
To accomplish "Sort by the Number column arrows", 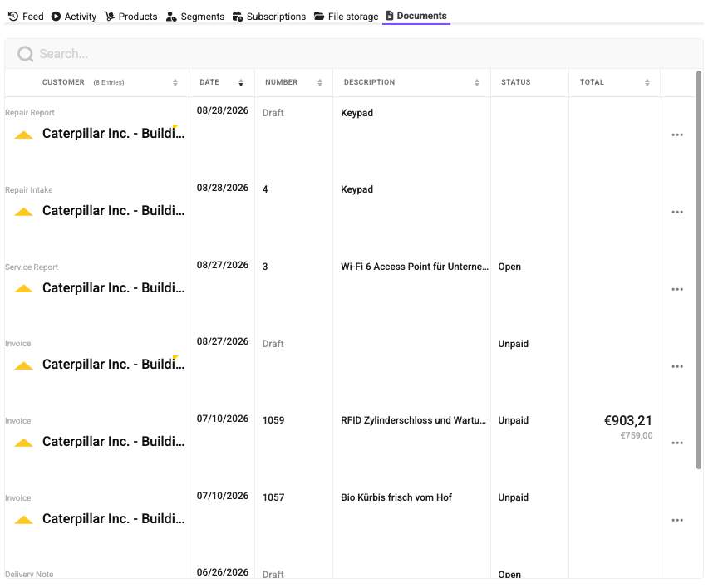I will [x=320, y=83].
